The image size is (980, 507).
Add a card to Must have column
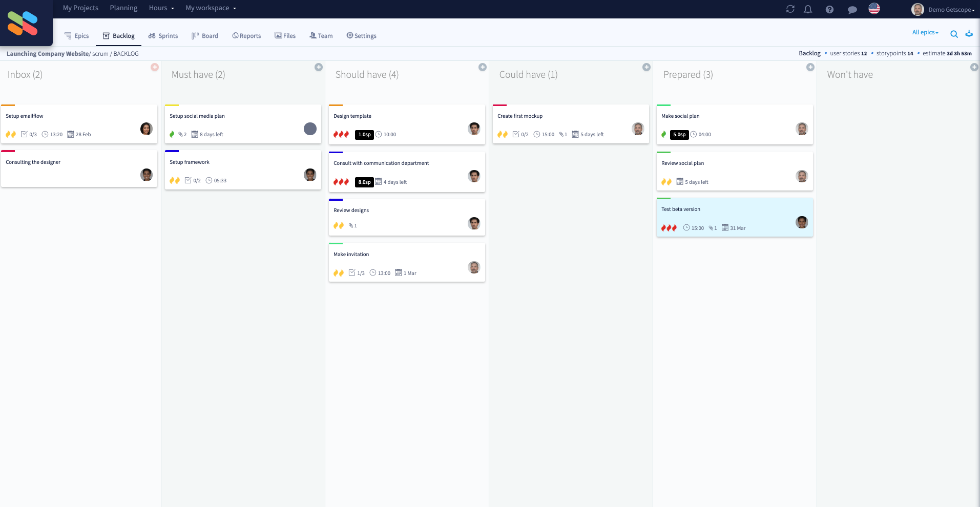pyautogui.click(x=319, y=67)
